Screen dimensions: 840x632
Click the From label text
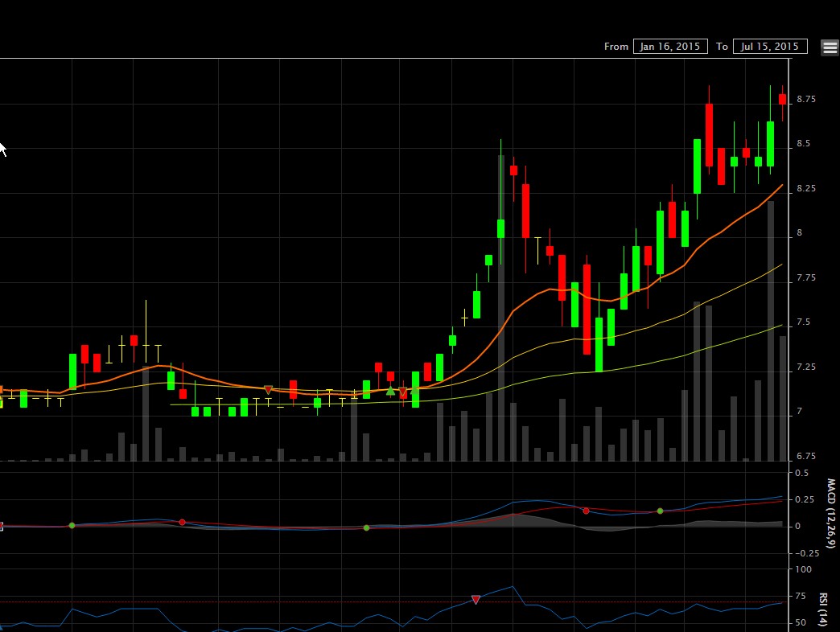[x=616, y=47]
